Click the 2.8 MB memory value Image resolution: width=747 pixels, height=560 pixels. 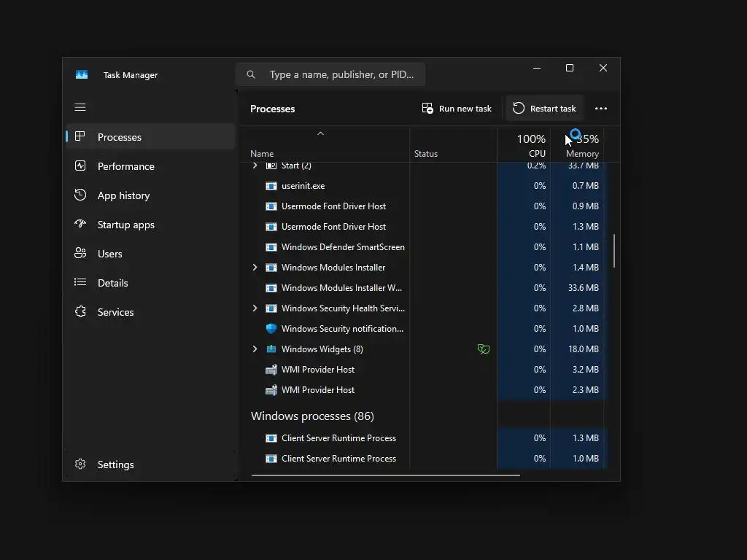click(586, 308)
